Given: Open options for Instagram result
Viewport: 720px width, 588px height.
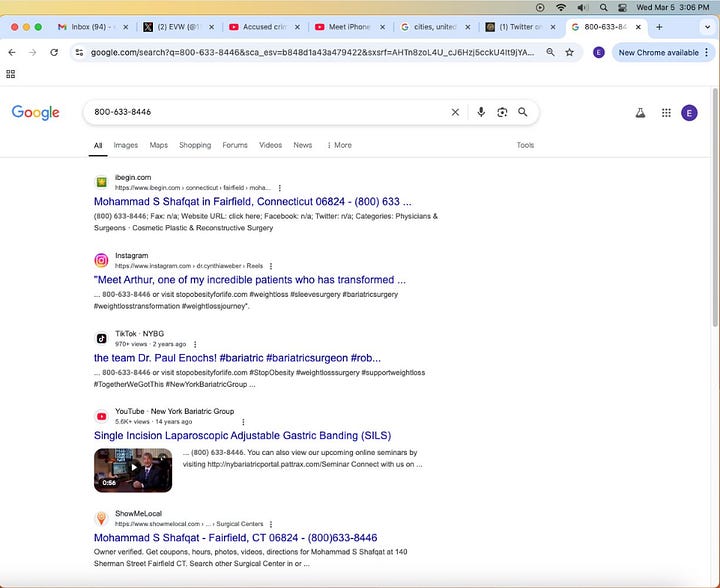Looking at the screenshot, I should pos(271,266).
